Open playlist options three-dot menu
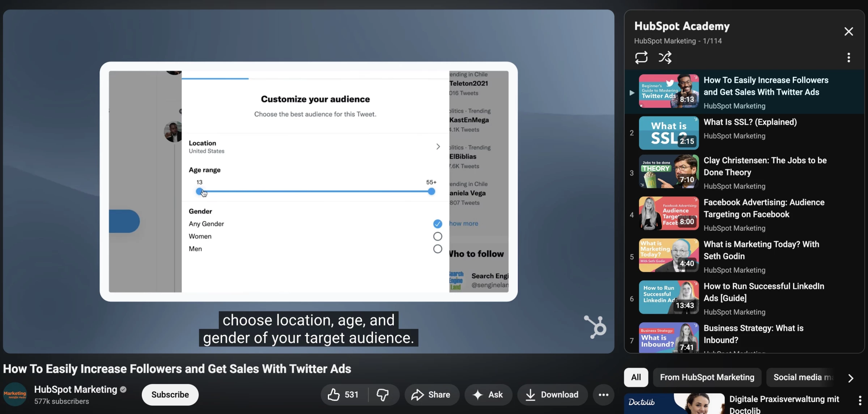868x414 pixels. click(x=848, y=57)
